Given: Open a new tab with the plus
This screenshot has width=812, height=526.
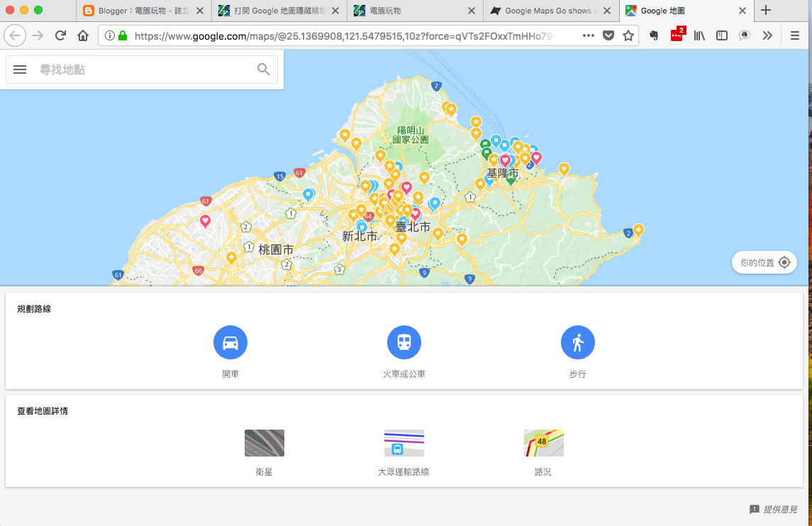Looking at the screenshot, I should (766, 11).
